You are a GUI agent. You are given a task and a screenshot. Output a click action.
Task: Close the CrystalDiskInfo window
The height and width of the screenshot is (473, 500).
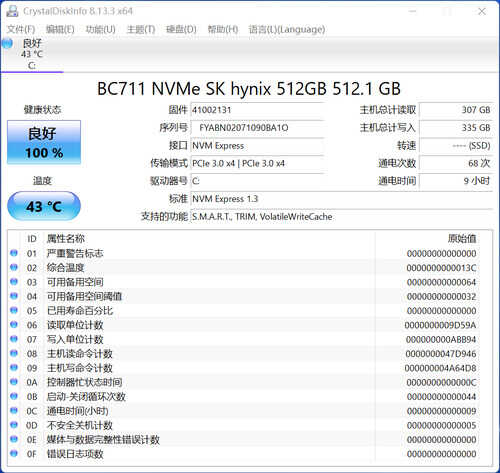(x=482, y=11)
